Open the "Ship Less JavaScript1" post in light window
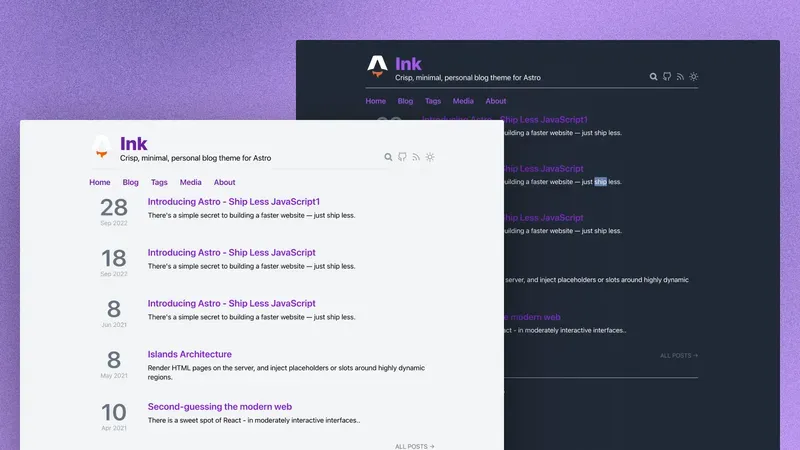 click(x=234, y=201)
